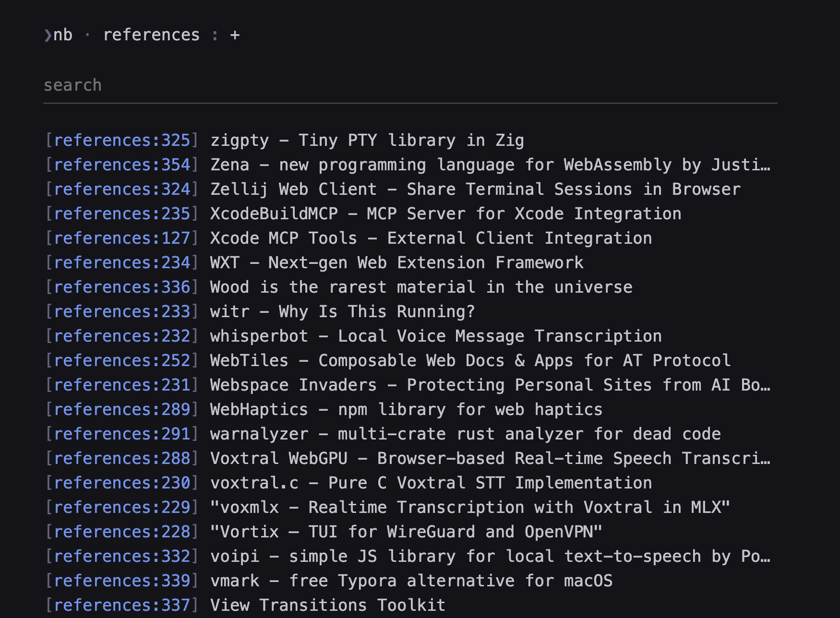The height and width of the screenshot is (618, 840).
Task: Open the whisperbot transcription entry
Action: point(436,335)
